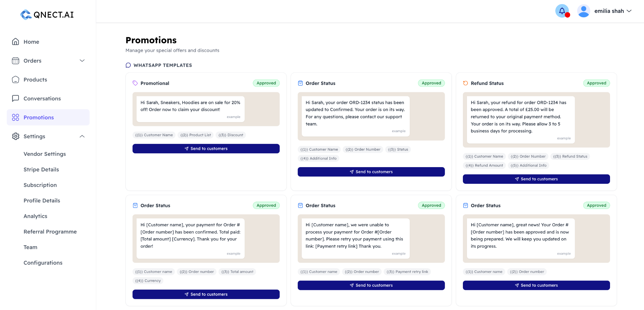The image size is (644, 310).
Task: Click the Promotional tag icon
Action: click(x=135, y=83)
